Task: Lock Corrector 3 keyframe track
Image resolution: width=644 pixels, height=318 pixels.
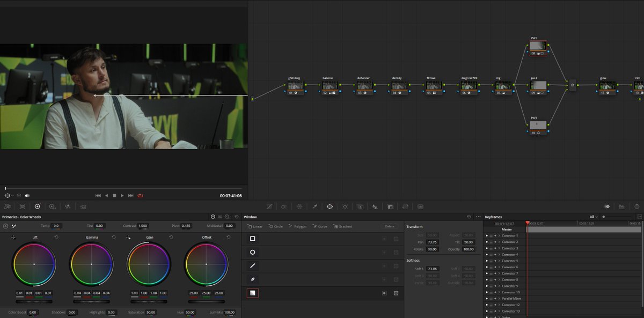Action: (491, 248)
